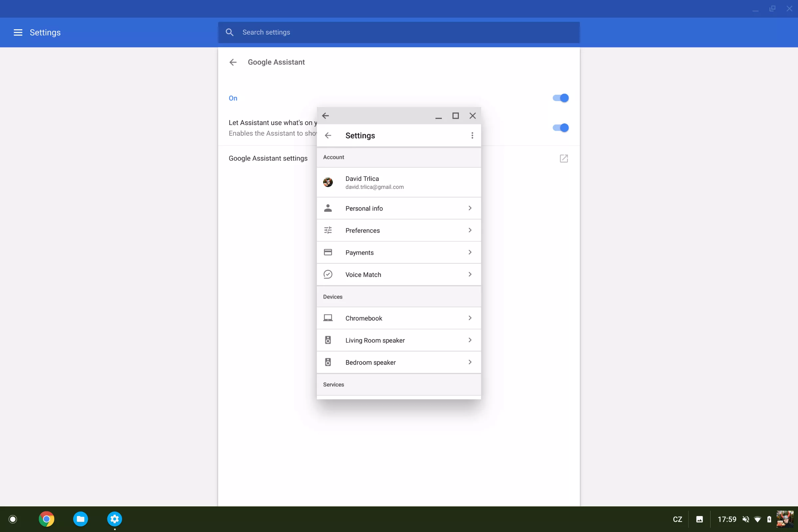Go back using the arrow beside the Settings heading
Image resolution: width=798 pixels, height=532 pixels.
pos(328,136)
